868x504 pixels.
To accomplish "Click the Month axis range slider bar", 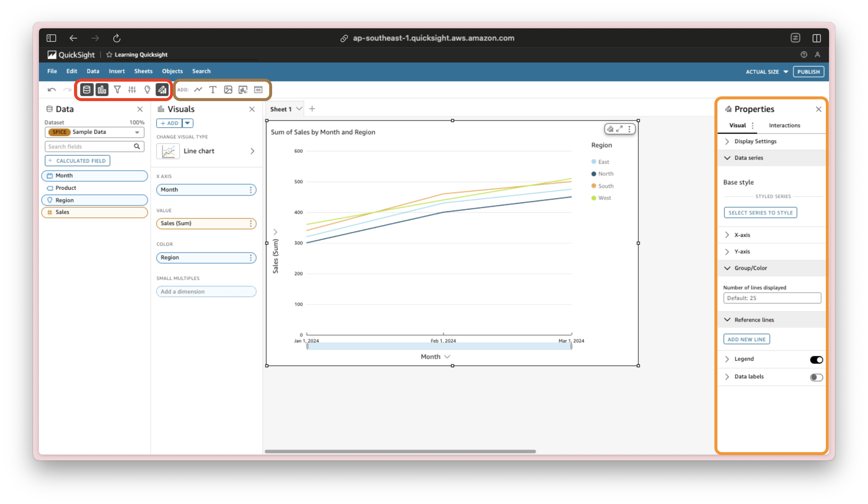I will (x=439, y=346).
